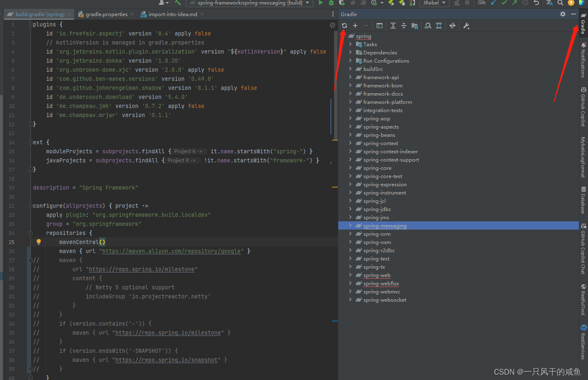This screenshot has height=380, width=588.
Task: Click Git rollback undo icon
Action: point(536,3)
